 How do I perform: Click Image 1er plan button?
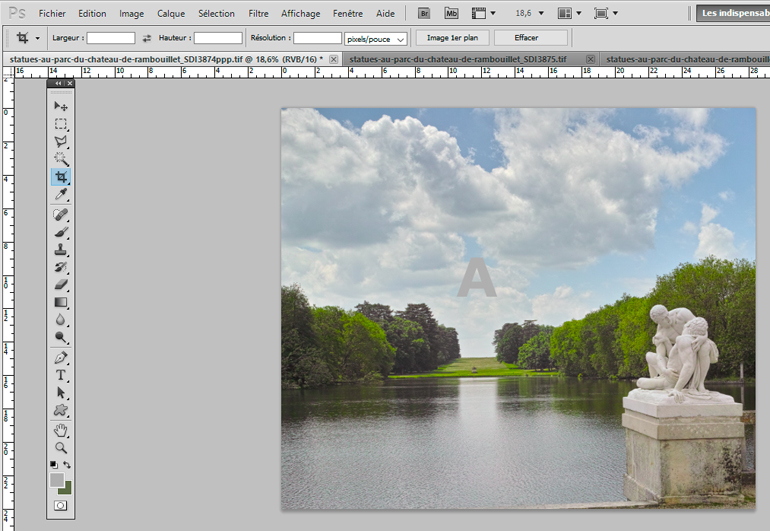point(452,38)
